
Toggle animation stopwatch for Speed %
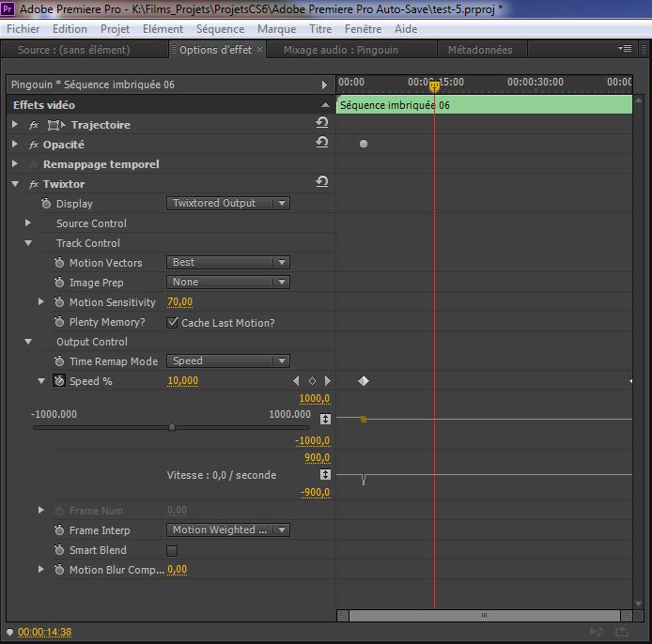point(59,381)
